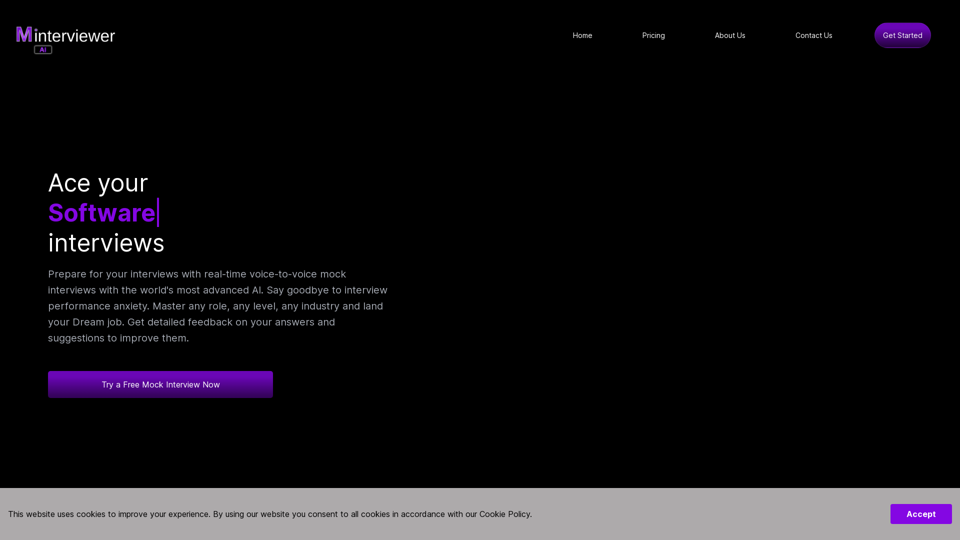This screenshot has height=540, width=960.
Task: Click the 'interviewer' logo wordmark
Action: coord(75,36)
